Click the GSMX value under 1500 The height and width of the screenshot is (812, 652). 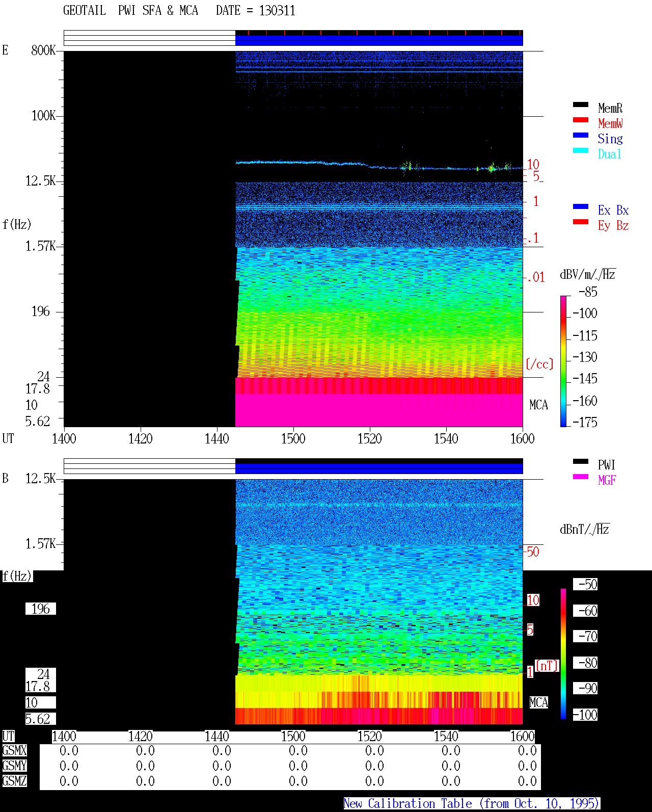tap(298, 750)
